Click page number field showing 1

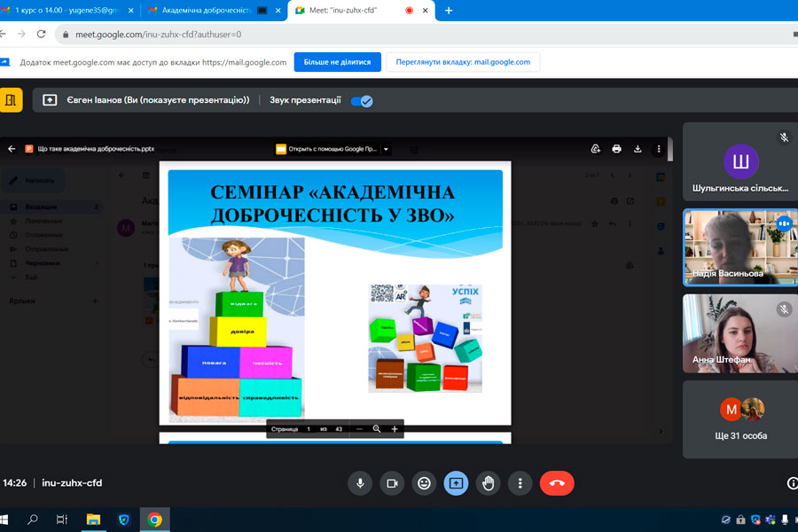click(x=309, y=429)
